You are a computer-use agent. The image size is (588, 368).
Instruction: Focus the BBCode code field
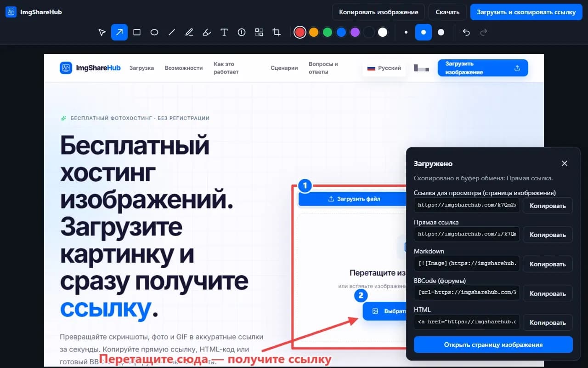click(467, 293)
